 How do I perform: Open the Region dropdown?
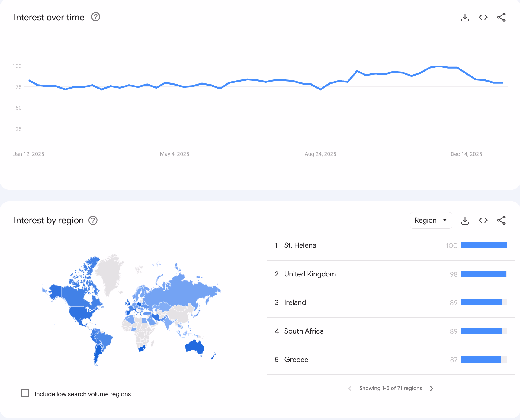point(431,220)
